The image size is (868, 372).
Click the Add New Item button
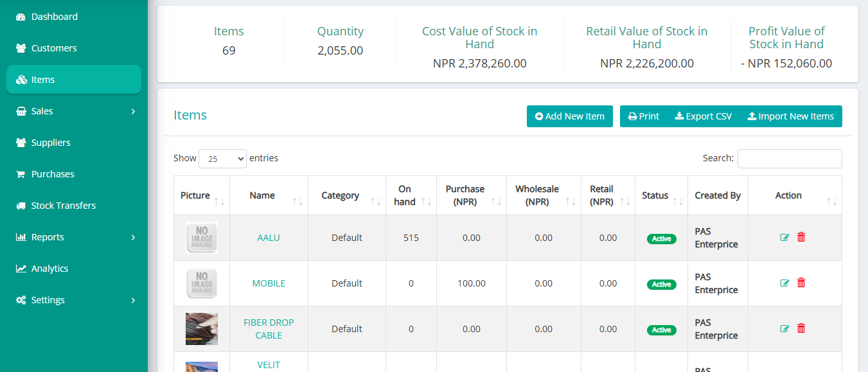click(569, 116)
